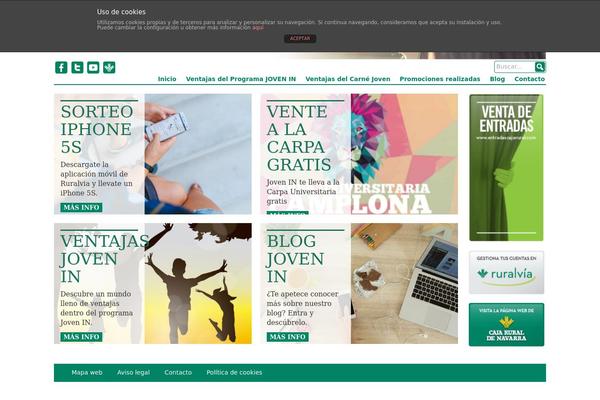Open the Contacto menu item in header
The width and height of the screenshot is (600, 400).
pos(529,79)
